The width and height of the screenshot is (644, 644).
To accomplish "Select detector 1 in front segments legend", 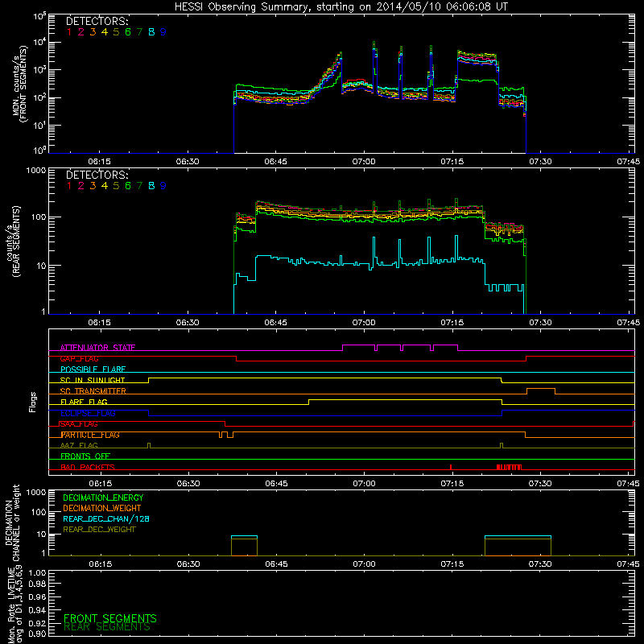I will (69, 32).
